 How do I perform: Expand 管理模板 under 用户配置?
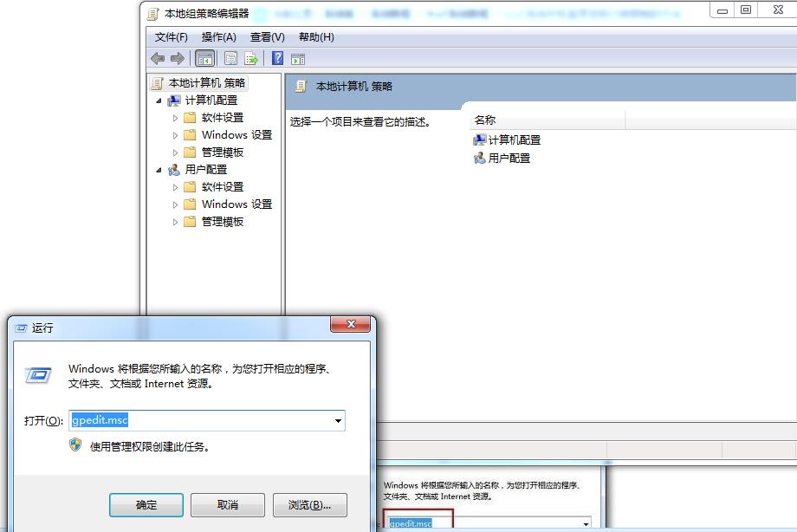pos(175,222)
